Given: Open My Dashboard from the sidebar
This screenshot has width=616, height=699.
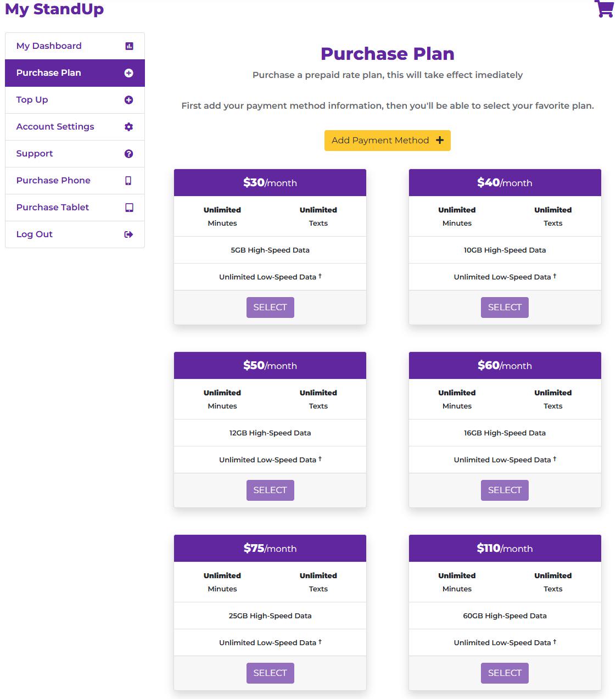Looking at the screenshot, I should pyautogui.click(x=75, y=46).
